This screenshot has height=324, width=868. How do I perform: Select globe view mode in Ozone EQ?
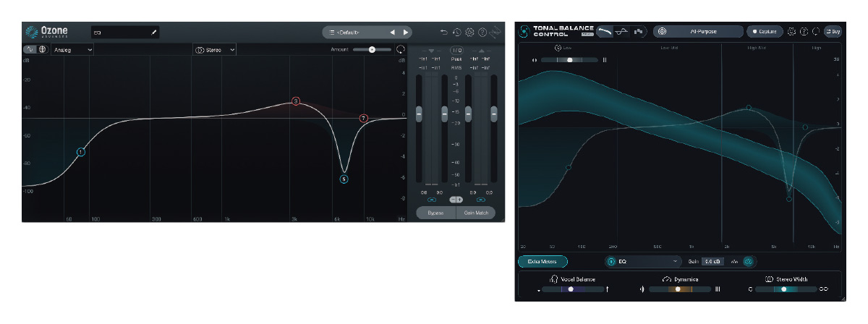click(x=43, y=49)
